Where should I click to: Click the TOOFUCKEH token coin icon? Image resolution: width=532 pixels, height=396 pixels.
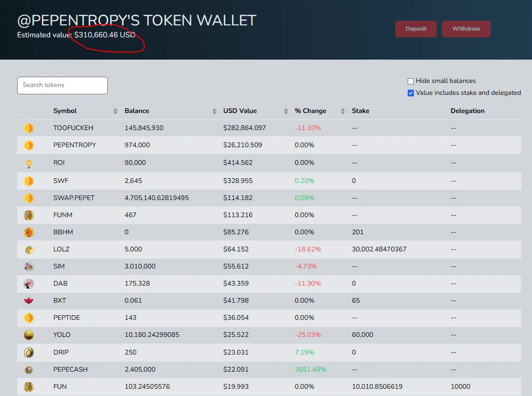(x=29, y=128)
